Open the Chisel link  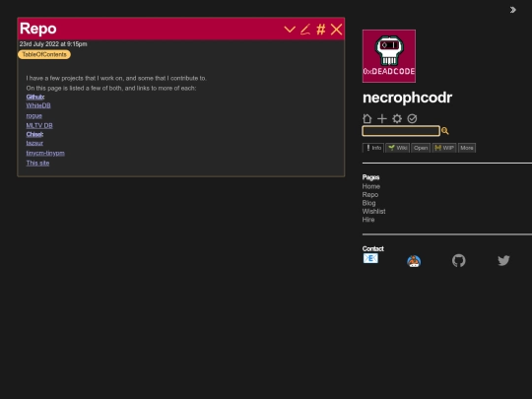[34, 134]
